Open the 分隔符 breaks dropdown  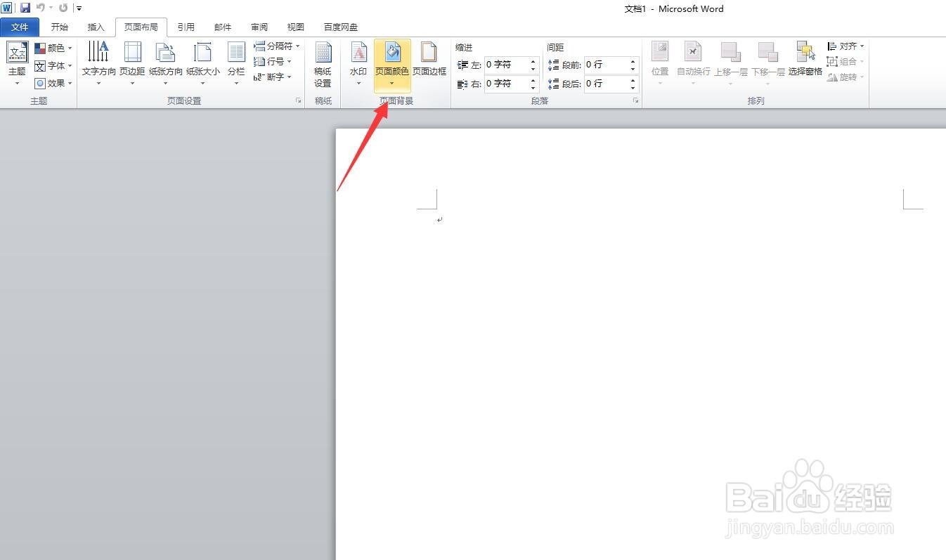(277, 46)
